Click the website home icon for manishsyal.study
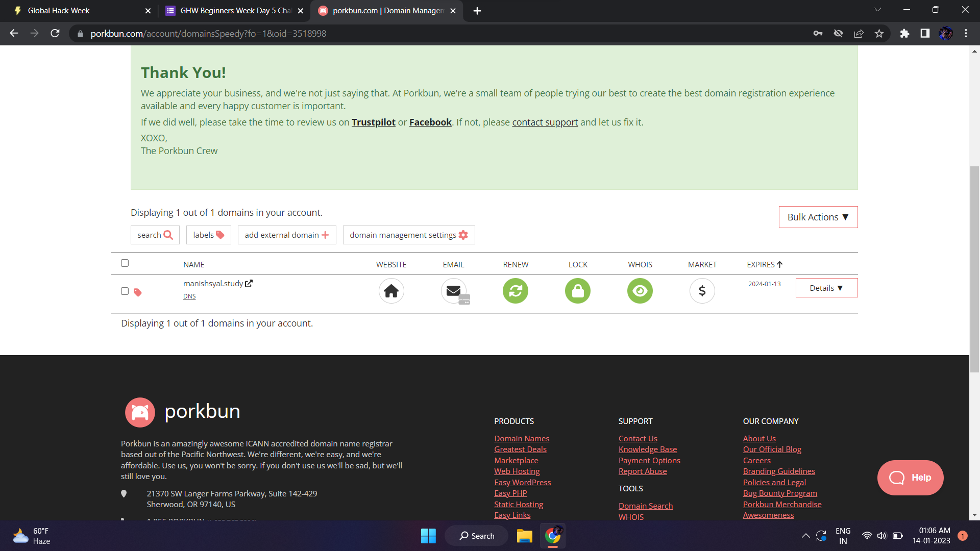The height and width of the screenshot is (551, 980). click(x=391, y=291)
